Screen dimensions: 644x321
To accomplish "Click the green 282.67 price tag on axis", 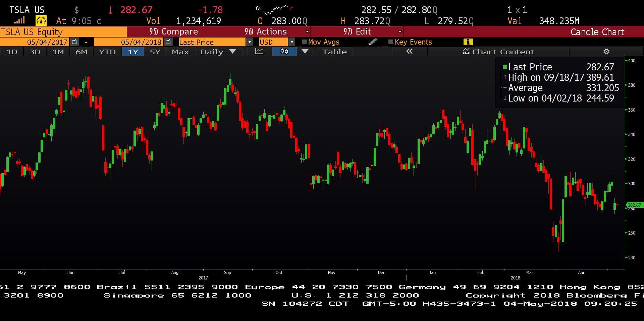I will pos(635,205).
